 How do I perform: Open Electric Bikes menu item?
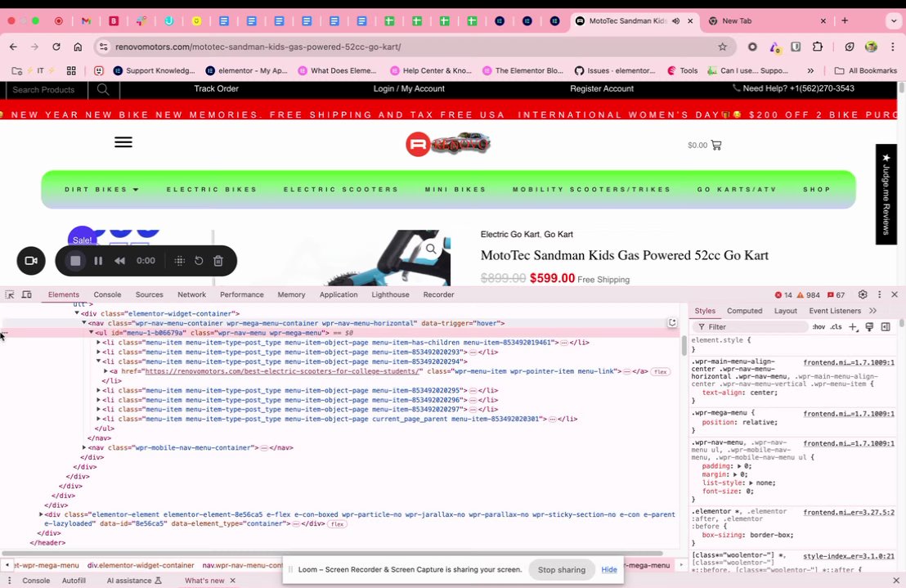212,190
